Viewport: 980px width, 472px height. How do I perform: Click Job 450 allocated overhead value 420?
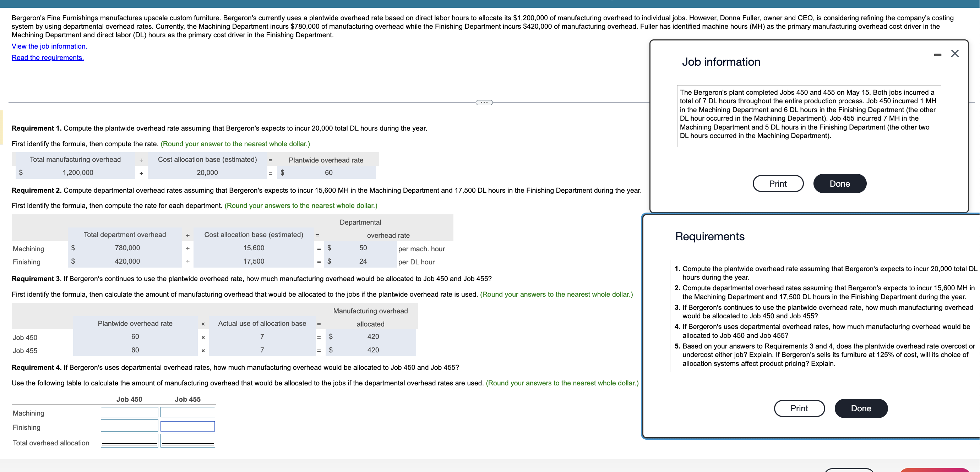click(373, 336)
